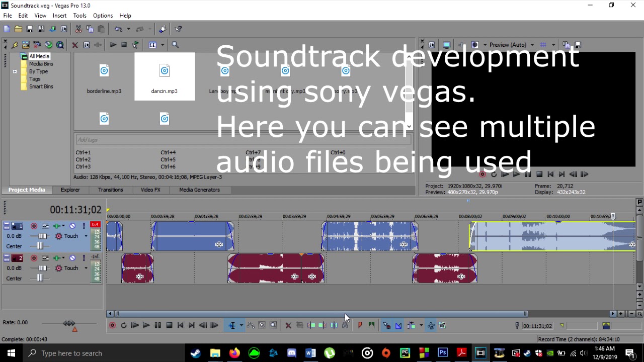Create a new project with the New icon
Image resolution: width=644 pixels, height=362 pixels.
pos(7,29)
